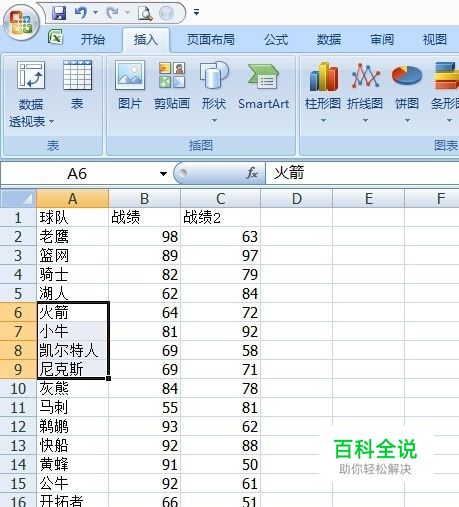Click the fx insert function button
The height and width of the screenshot is (507, 459).
[252, 173]
